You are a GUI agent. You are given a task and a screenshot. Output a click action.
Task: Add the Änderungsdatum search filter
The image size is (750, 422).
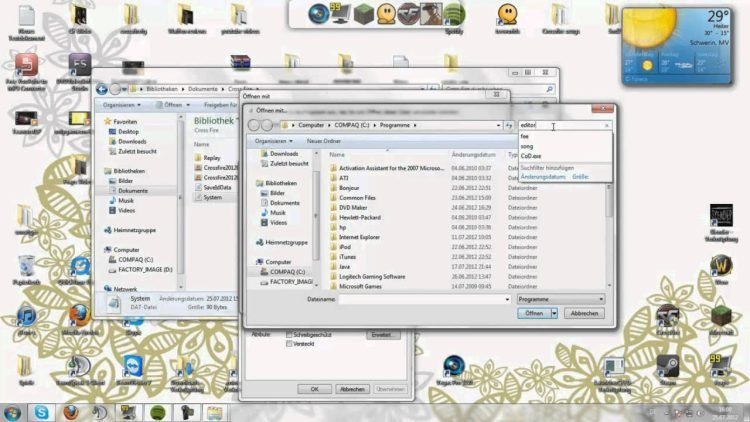point(543,177)
